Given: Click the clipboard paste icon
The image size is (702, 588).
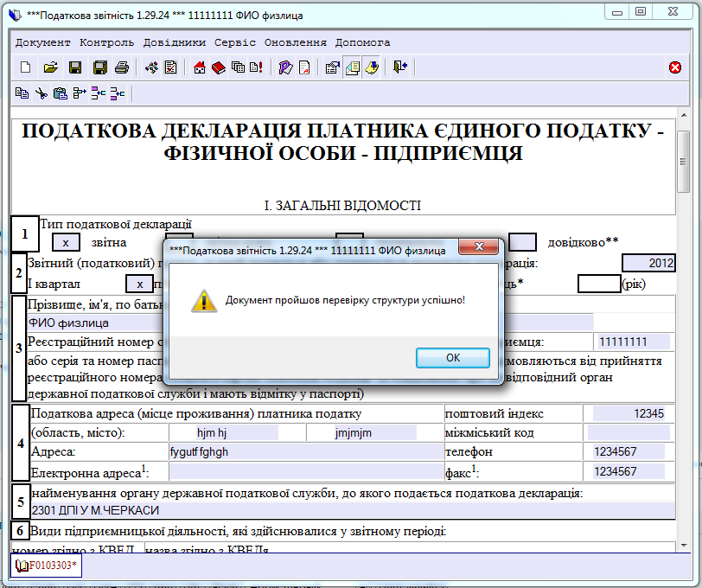Looking at the screenshot, I should [x=60, y=93].
